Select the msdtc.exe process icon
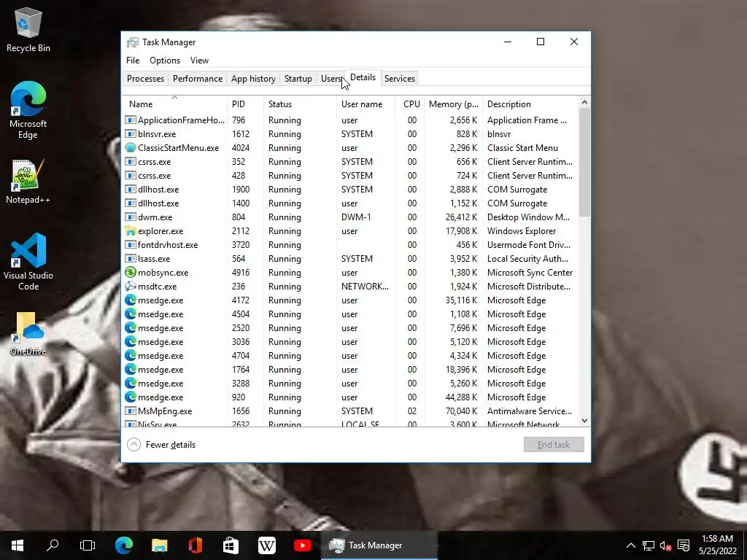 [130, 286]
